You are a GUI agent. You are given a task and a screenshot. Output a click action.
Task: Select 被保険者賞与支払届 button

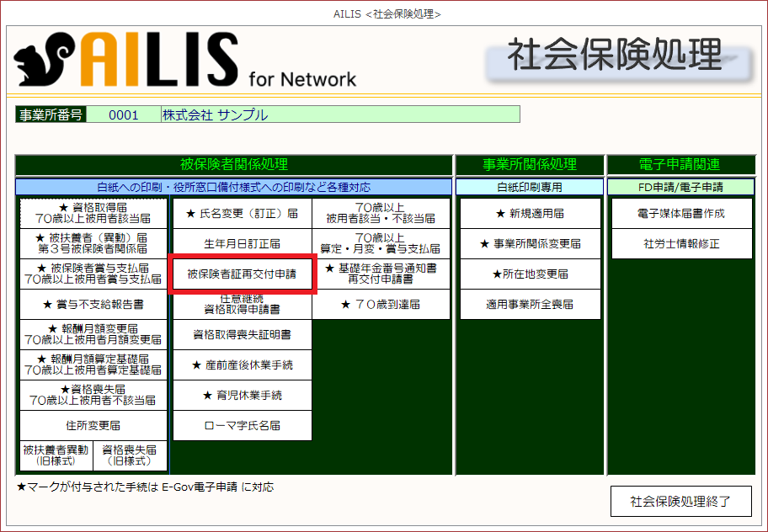pyautogui.click(x=93, y=274)
